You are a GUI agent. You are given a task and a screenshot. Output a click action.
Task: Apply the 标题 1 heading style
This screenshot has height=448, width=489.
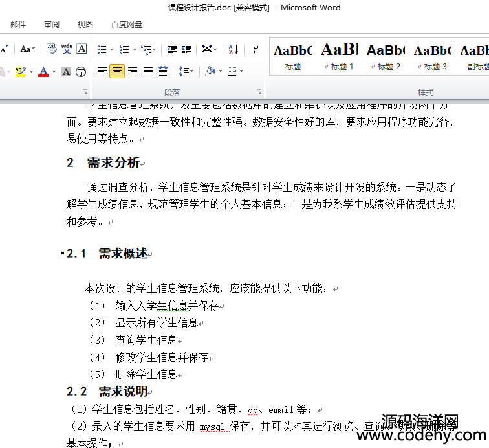340,56
